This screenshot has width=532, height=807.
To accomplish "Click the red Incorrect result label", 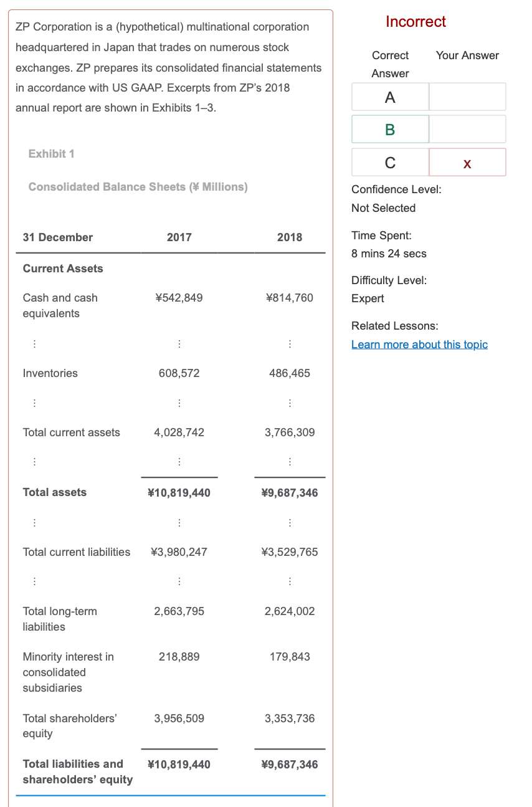I will pyautogui.click(x=416, y=22).
